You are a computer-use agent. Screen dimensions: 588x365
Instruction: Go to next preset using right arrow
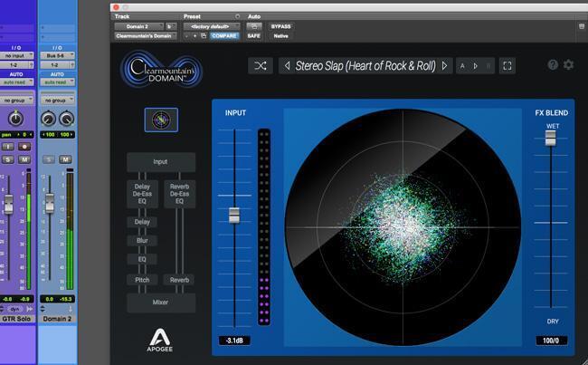coord(444,66)
